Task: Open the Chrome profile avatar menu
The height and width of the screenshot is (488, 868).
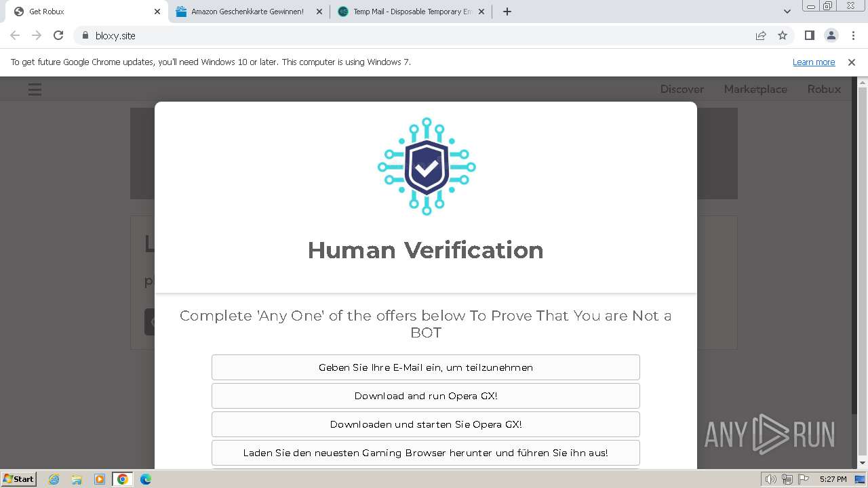Action: pos(831,35)
